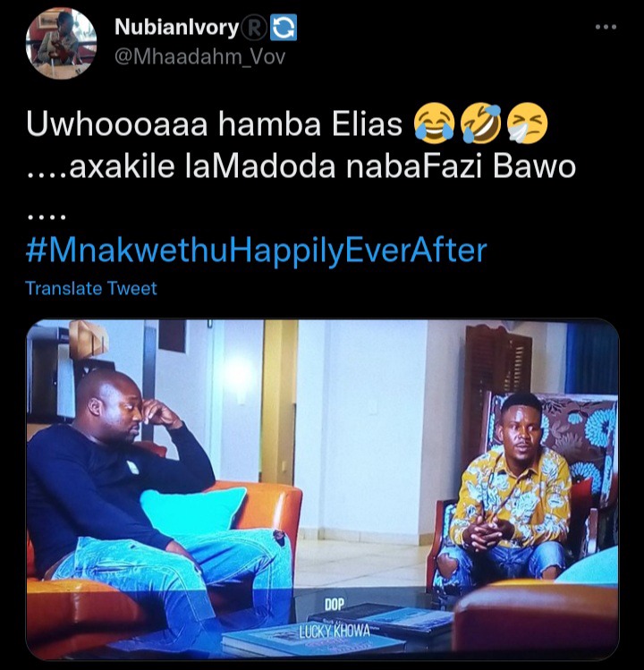Open the three-dot more options menu
644x670 pixels.
tap(606, 27)
